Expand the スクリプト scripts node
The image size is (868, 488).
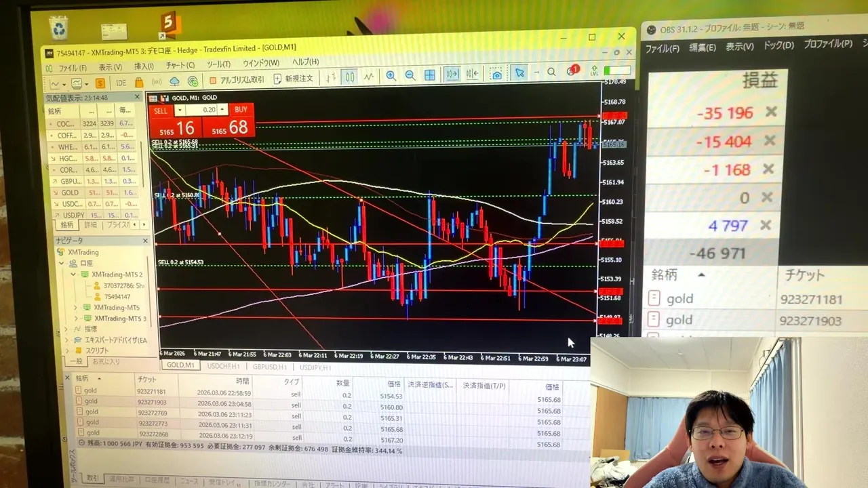66,350
